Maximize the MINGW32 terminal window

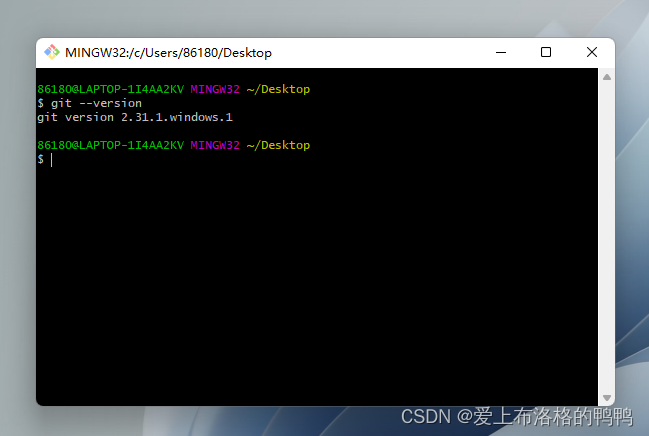(546, 52)
